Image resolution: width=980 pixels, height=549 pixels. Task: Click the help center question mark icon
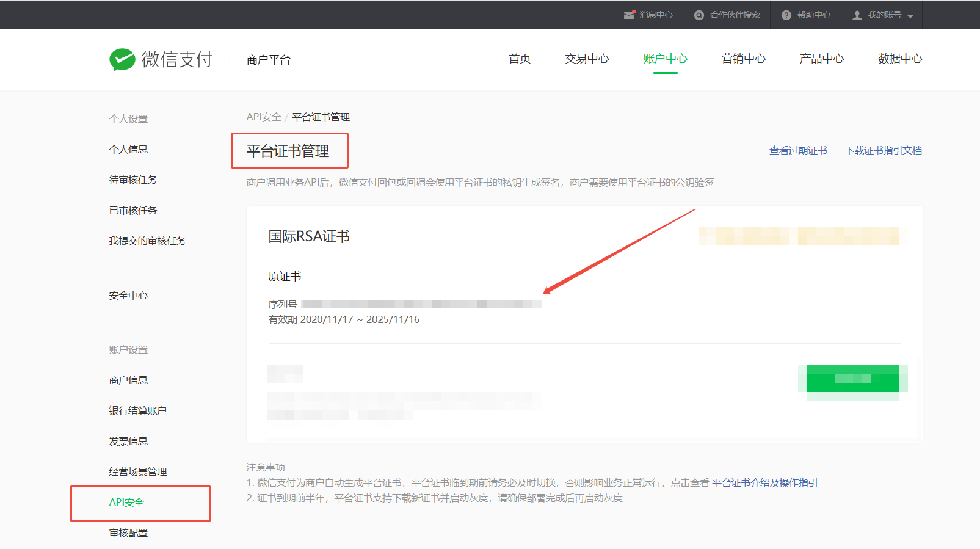tap(786, 15)
